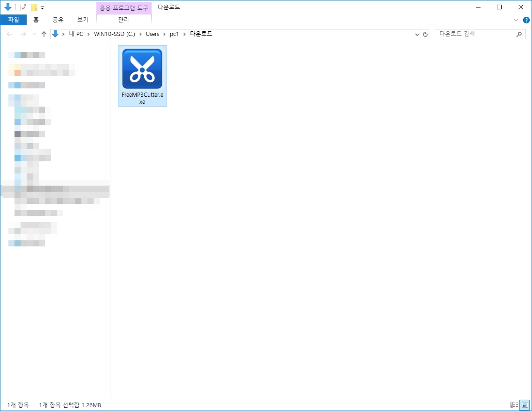Click the 1개 항목 선택함 1.26MB status text
532x411 pixels.
tap(70, 405)
